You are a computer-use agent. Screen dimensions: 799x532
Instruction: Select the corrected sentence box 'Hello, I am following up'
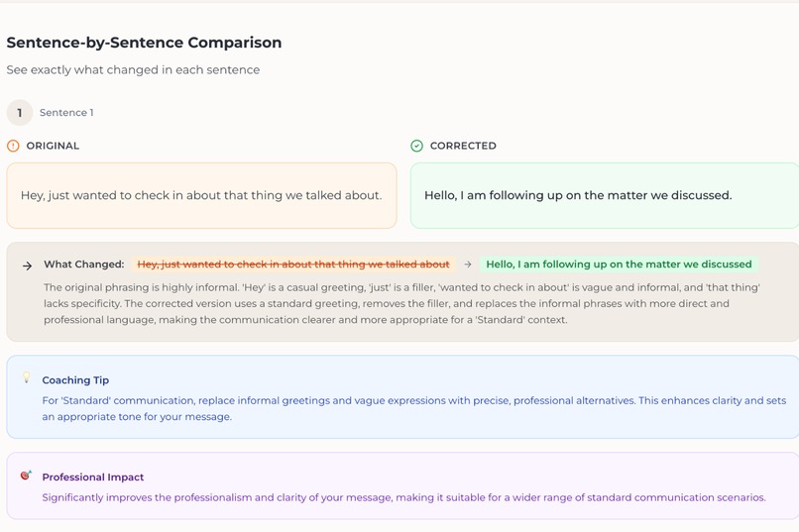click(605, 195)
